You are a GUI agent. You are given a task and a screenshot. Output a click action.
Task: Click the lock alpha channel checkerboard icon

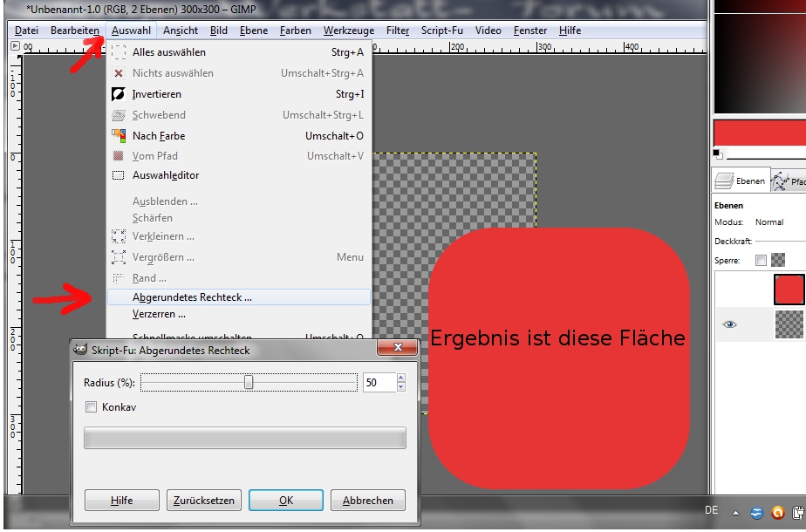pyautogui.click(x=778, y=260)
